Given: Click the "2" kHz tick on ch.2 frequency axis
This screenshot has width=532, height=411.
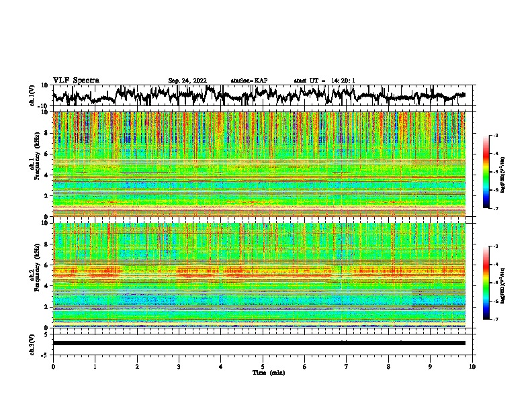Looking at the screenshot, I should tap(47, 307).
